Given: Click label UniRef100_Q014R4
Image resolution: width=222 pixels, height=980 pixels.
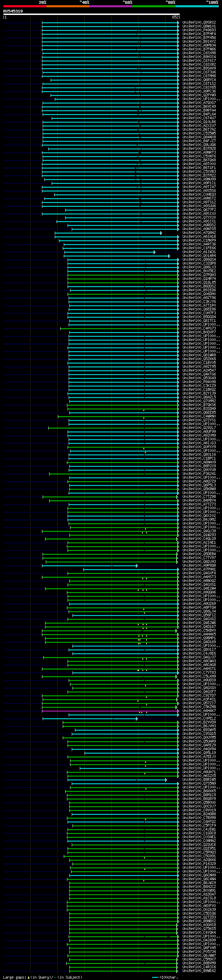Looking at the screenshot, I should 199,256.
